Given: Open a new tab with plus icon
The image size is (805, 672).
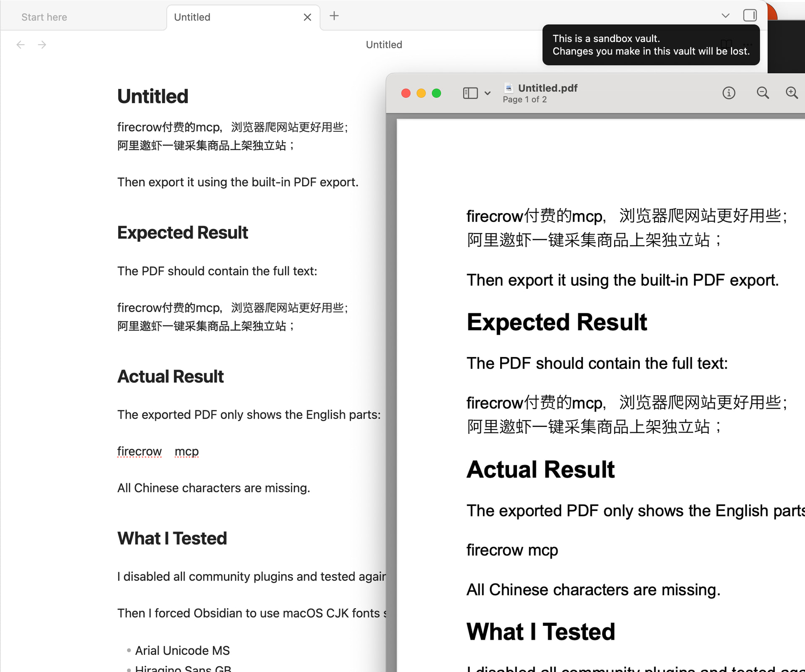Looking at the screenshot, I should [x=334, y=16].
